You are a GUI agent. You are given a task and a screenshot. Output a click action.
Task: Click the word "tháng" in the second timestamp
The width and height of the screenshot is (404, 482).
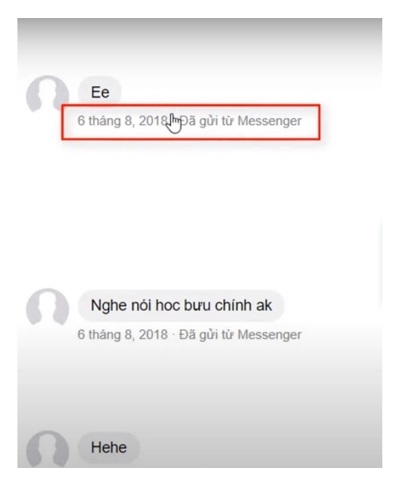click(x=105, y=335)
